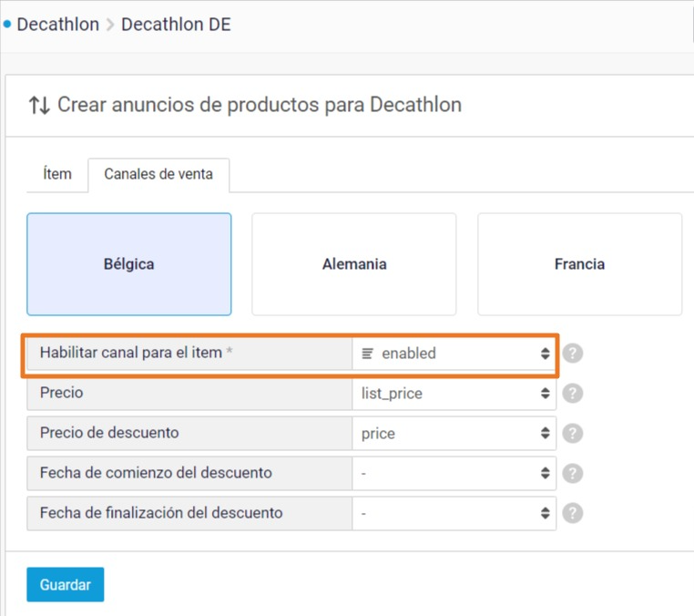Open the list_price dropdown for Precio
The height and width of the screenshot is (616, 694).
coord(454,394)
